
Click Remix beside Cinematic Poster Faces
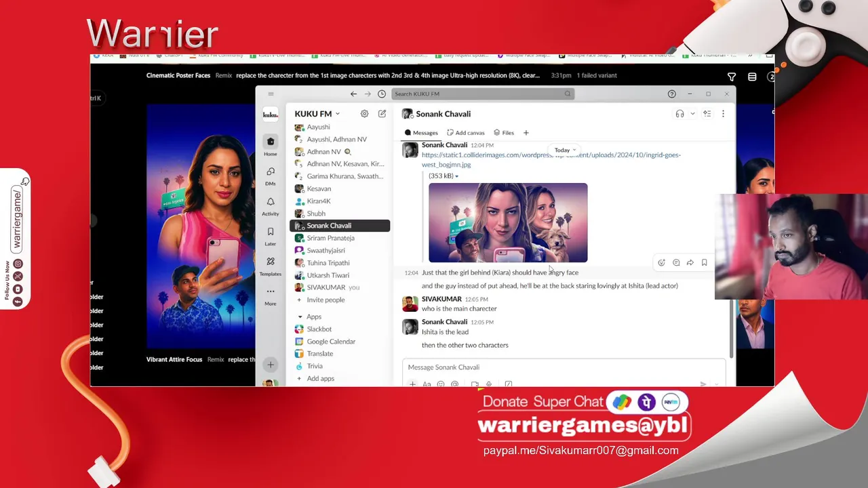coord(224,75)
